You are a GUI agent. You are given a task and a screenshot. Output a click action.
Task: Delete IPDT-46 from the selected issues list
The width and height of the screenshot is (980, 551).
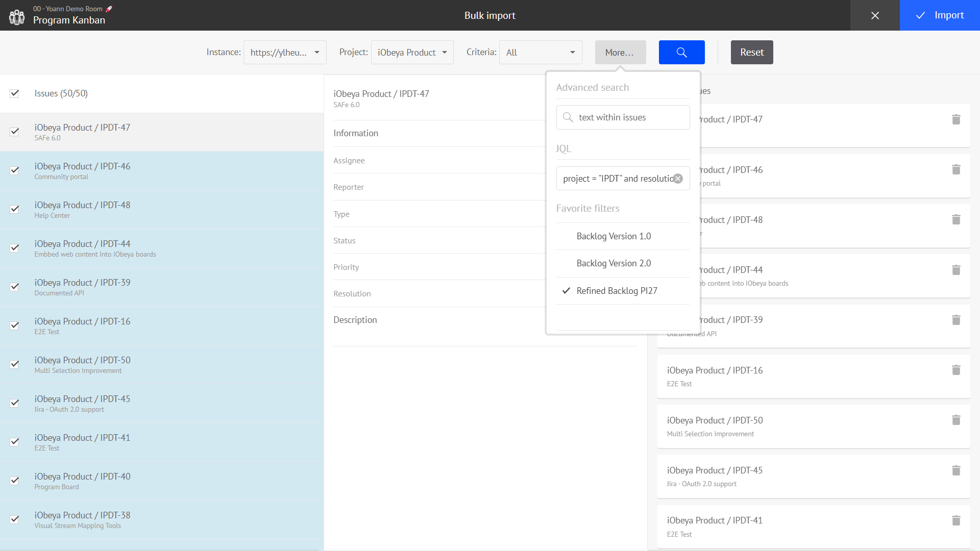tap(956, 169)
